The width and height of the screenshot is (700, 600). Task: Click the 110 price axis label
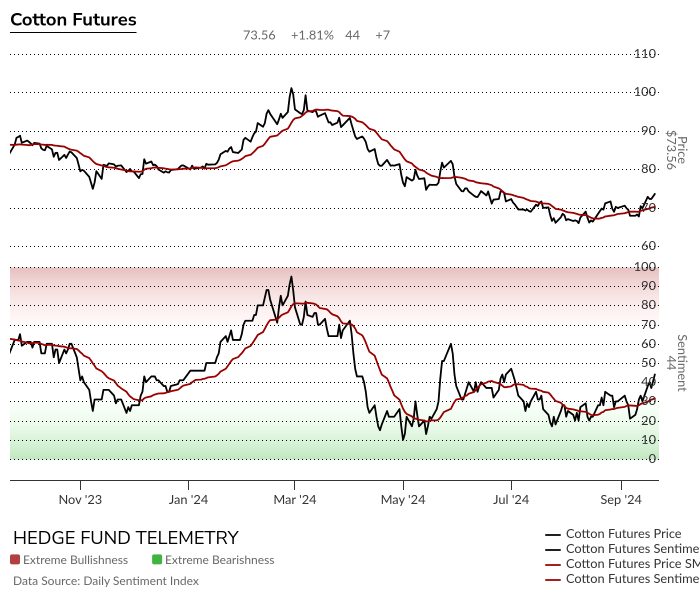click(x=645, y=54)
